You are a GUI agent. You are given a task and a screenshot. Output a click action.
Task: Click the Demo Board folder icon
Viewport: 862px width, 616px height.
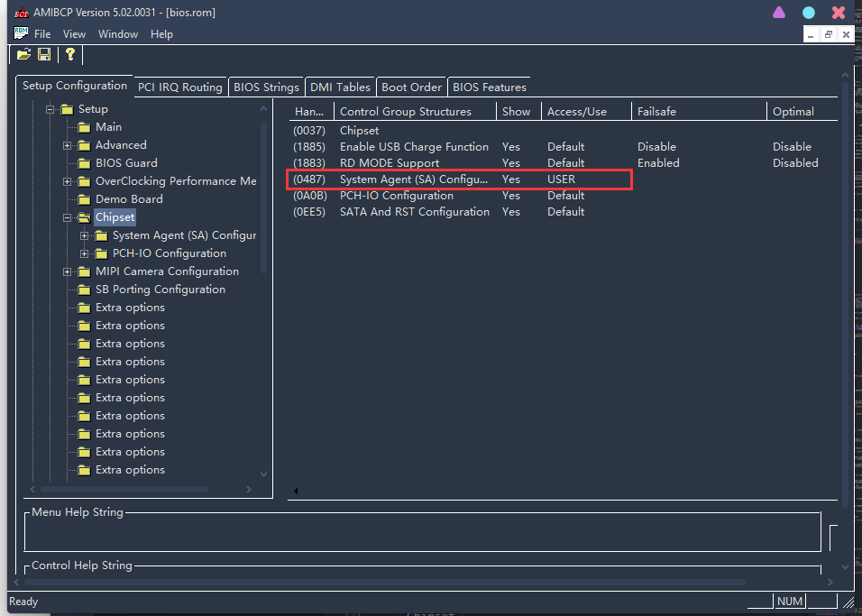(84, 199)
